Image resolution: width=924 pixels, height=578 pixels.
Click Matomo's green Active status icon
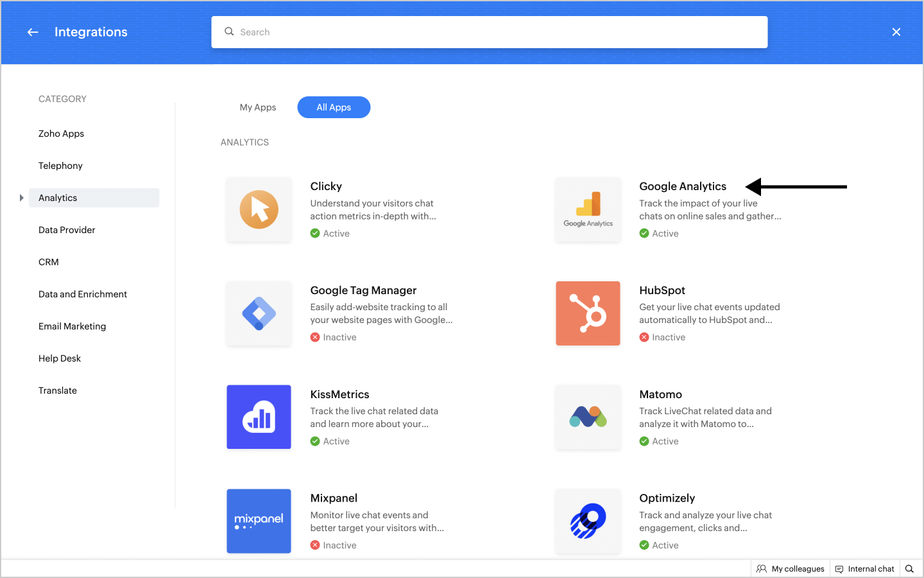pos(644,441)
